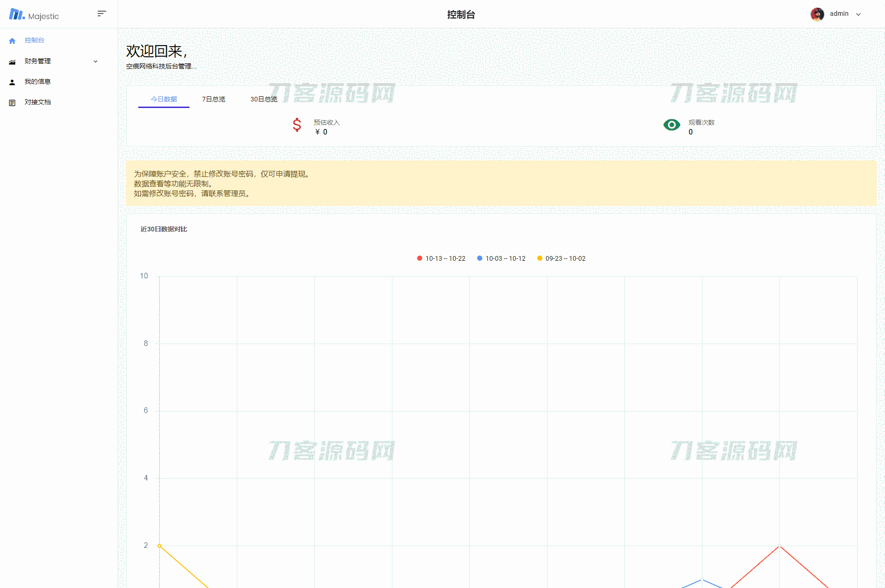
Task: Collapse sidebar with hamburger menu icon
Action: [x=101, y=14]
